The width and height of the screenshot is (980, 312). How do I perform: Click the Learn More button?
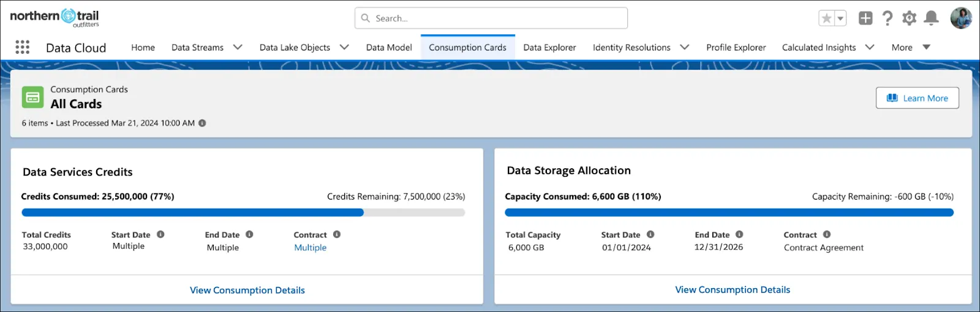(918, 98)
